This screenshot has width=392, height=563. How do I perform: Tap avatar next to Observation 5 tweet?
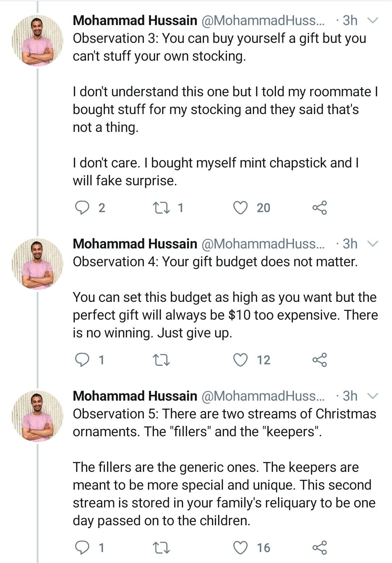coord(37,416)
